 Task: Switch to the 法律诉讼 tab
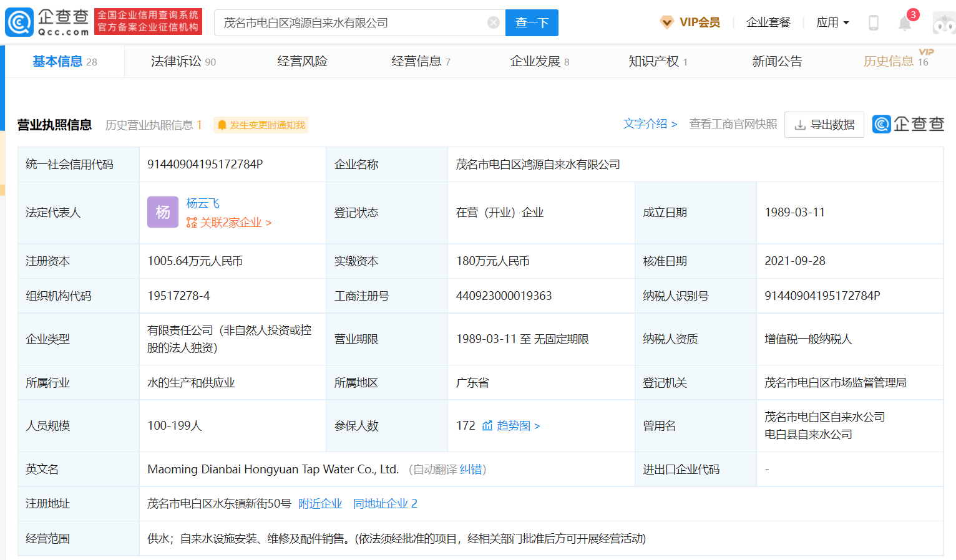(x=183, y=61)
